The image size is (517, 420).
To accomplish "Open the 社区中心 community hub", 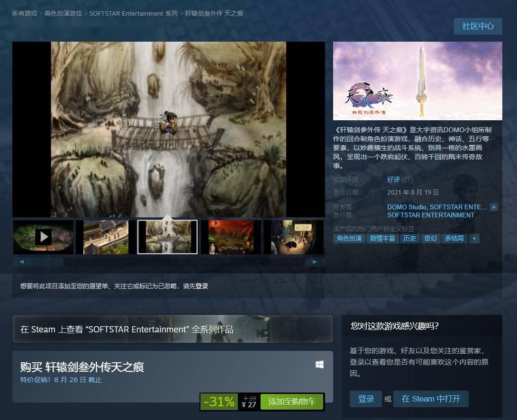I will pyautogui.click(x=478, y=26).
